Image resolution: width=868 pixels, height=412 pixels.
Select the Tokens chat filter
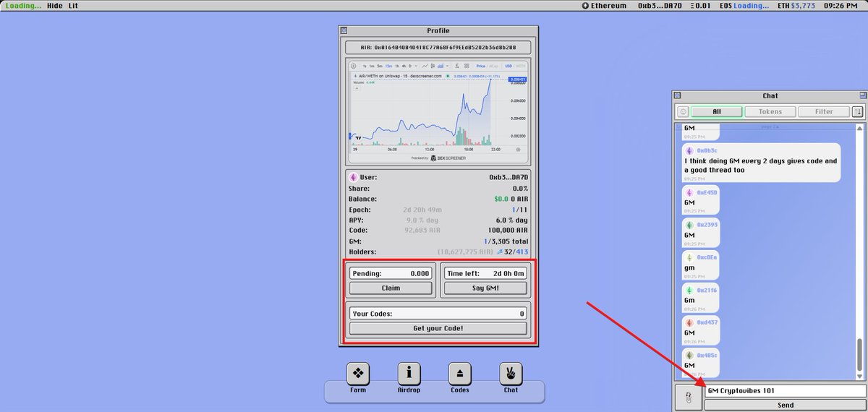[x=770, y=112]
